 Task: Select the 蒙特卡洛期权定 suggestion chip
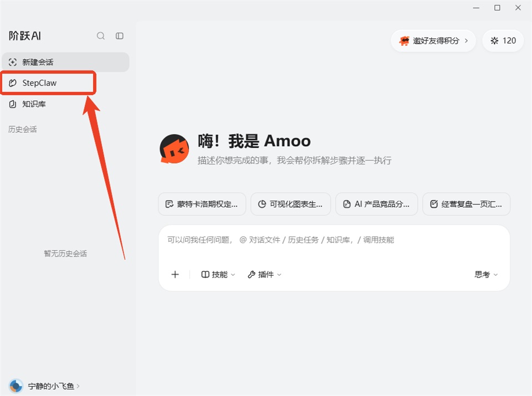[202, 204]
